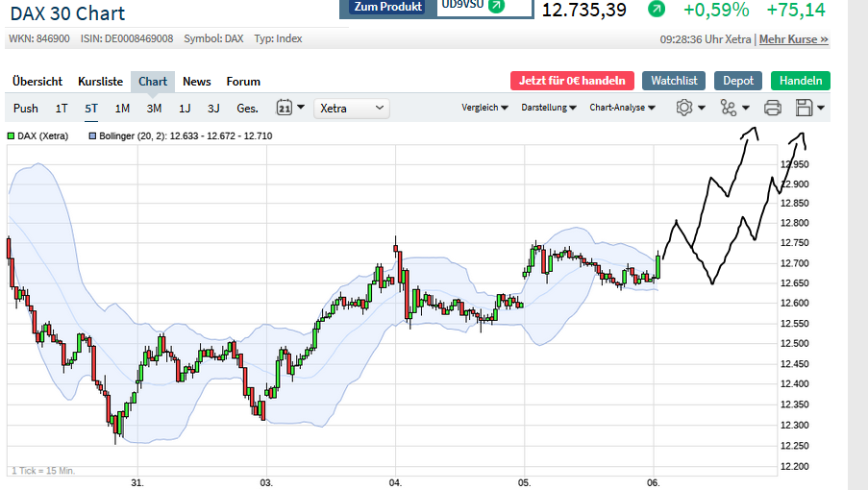868x490 pixels.
Task: Click the save floppy disk icon
Action: [805, 108]
